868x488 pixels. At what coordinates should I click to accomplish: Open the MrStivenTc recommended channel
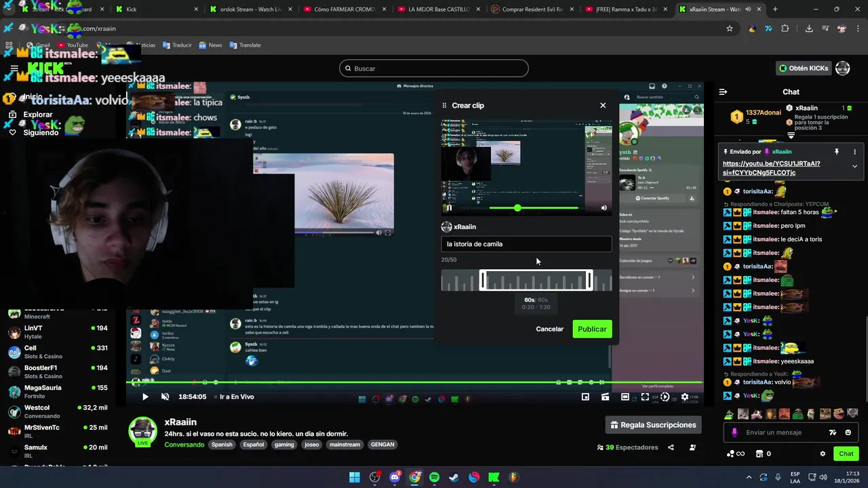58,432
